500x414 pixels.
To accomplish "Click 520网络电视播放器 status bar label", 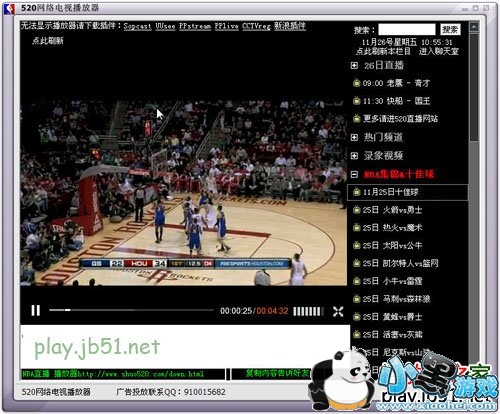I will pos(56,392).
